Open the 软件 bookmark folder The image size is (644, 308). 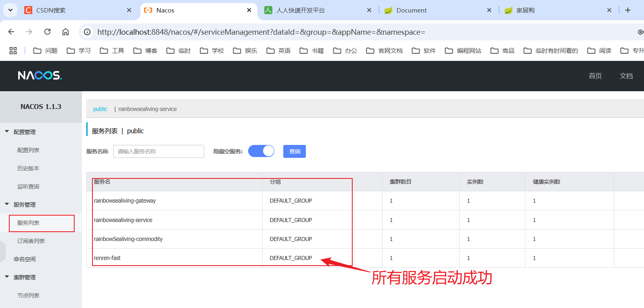tap(424, 50)
